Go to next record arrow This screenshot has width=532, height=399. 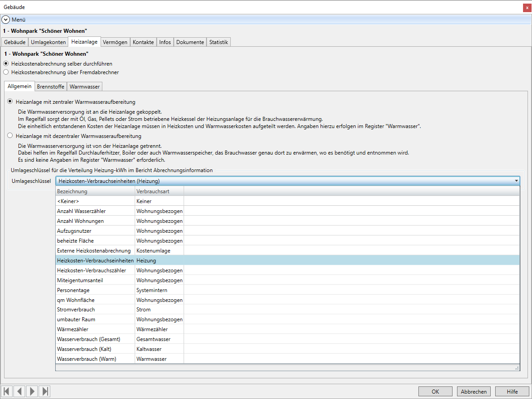click(x=32, y=391)
